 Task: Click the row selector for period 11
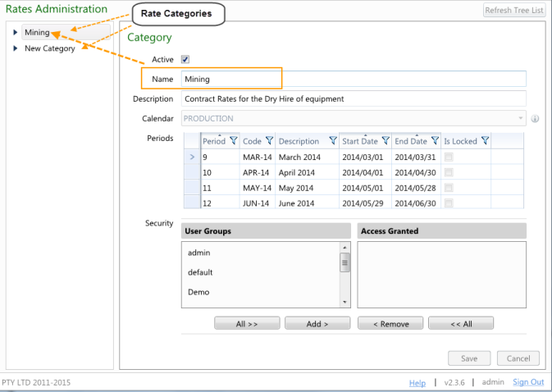click(192, 188)
